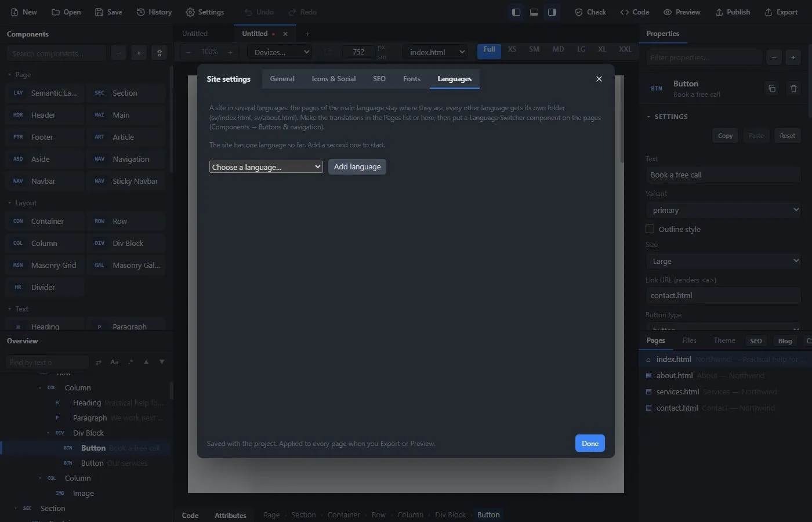This screenshot has width=812, height=522.
Task: Click the Reset settings button
Action: 787,136
